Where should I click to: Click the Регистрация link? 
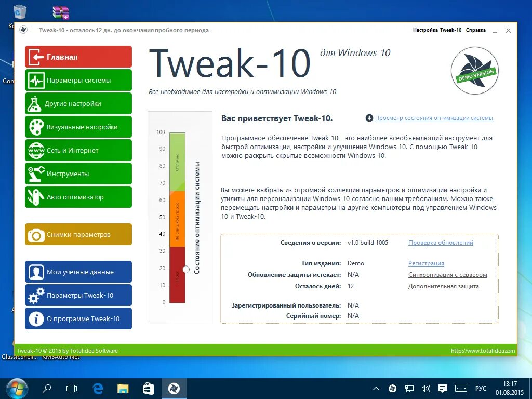click(426, 263)
